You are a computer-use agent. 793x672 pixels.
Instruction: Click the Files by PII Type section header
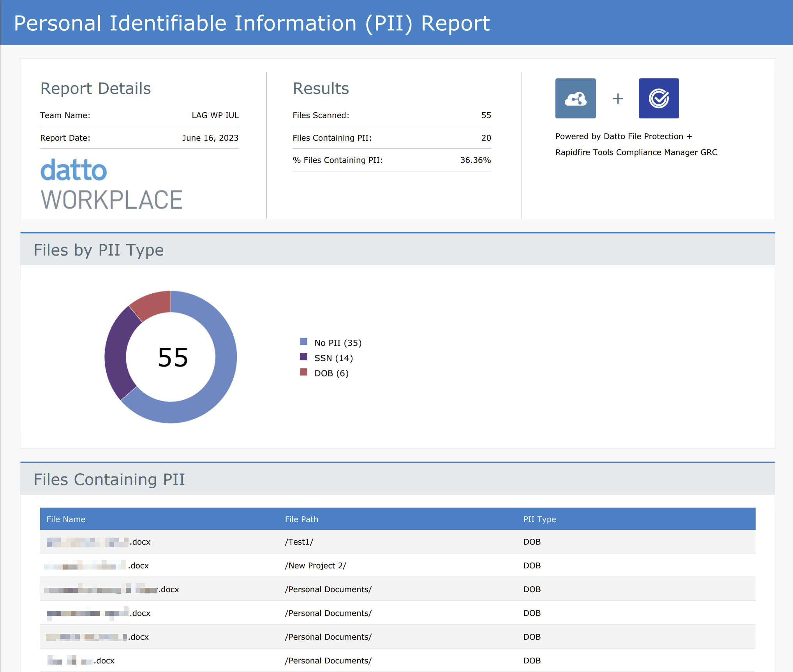tap(99, 250)
